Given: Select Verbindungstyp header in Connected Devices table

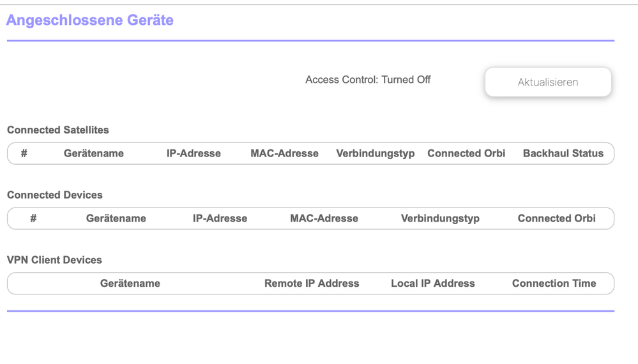Looking at the screenshot, I should pos(440,218).
